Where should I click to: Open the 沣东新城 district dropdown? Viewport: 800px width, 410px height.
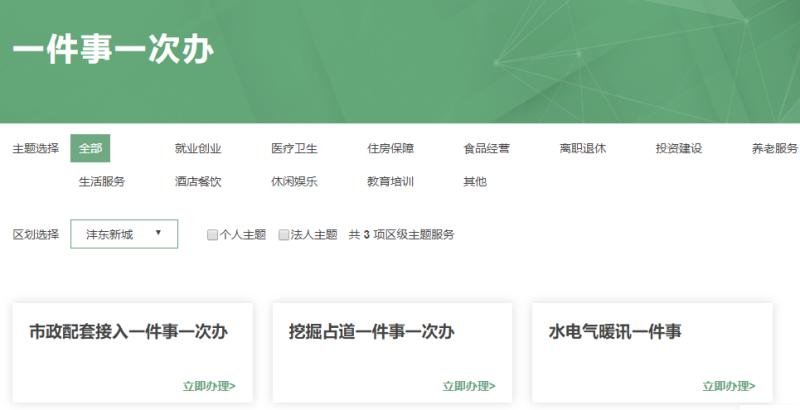coord(124,234)
